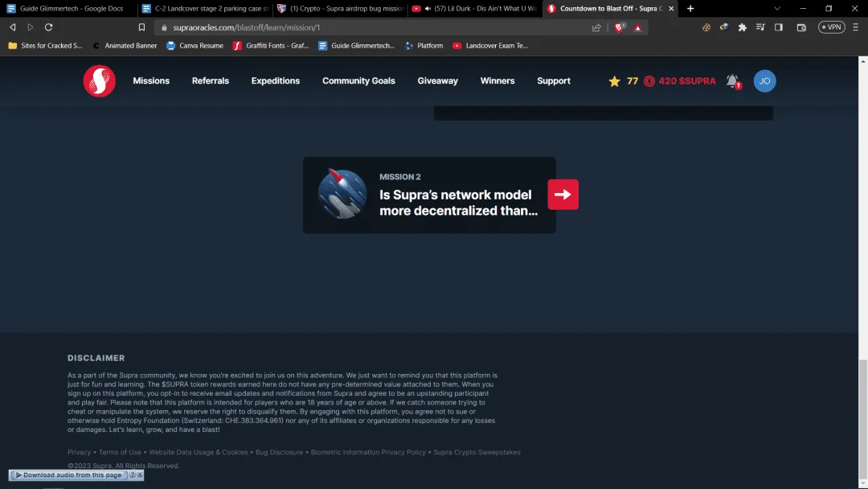
Task: Open the Landcover Exam Te... bookmark
Action: [490, 45]
